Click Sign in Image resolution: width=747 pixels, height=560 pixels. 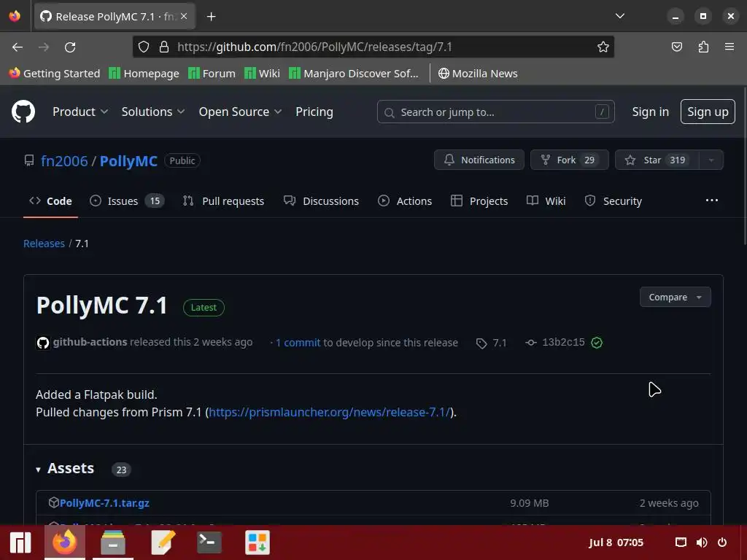[650, 112]
